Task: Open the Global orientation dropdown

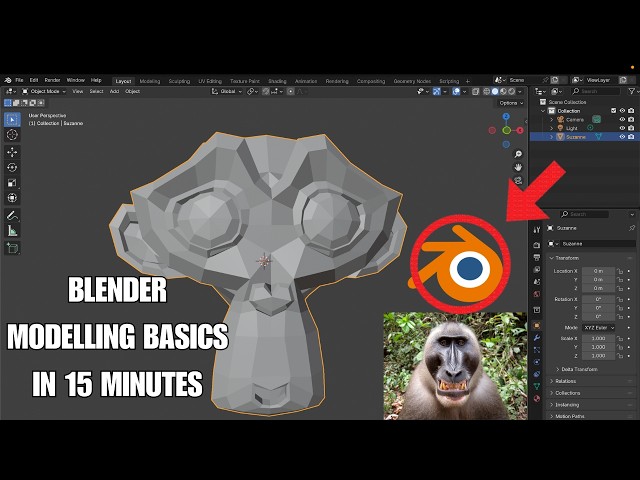Action: [227, 91]
